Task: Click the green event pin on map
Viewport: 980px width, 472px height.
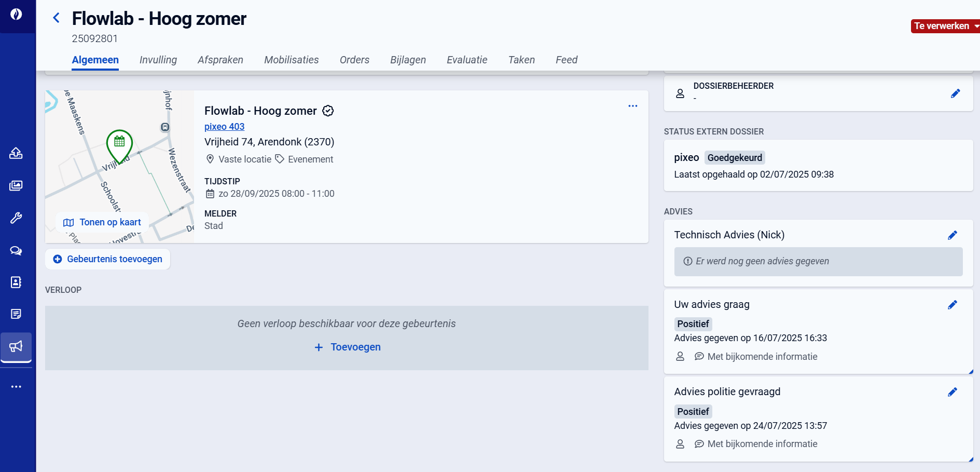Action: (119, 144)
